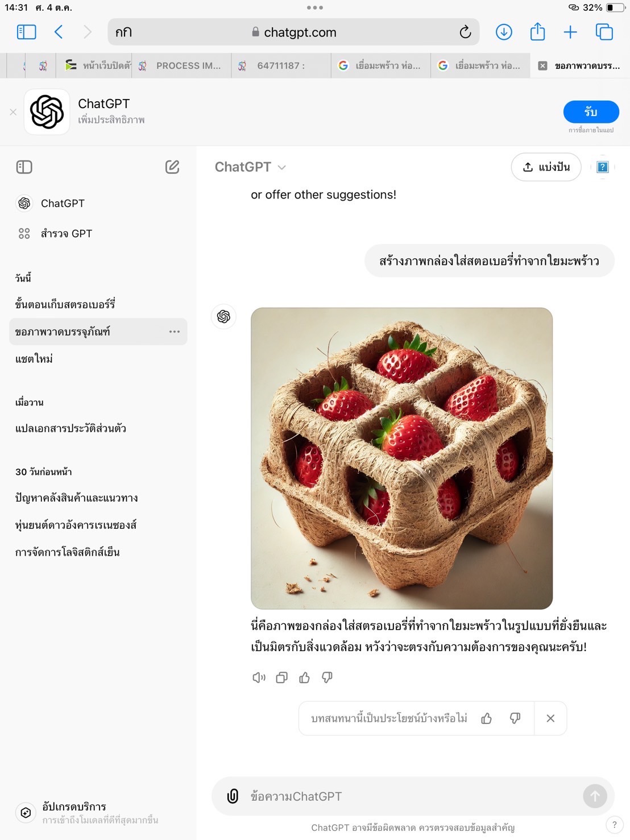Image resolution: width=630 pixels, height=840 pixels.
Task: Click the new chat compose icon
Action: click(172, 167)
